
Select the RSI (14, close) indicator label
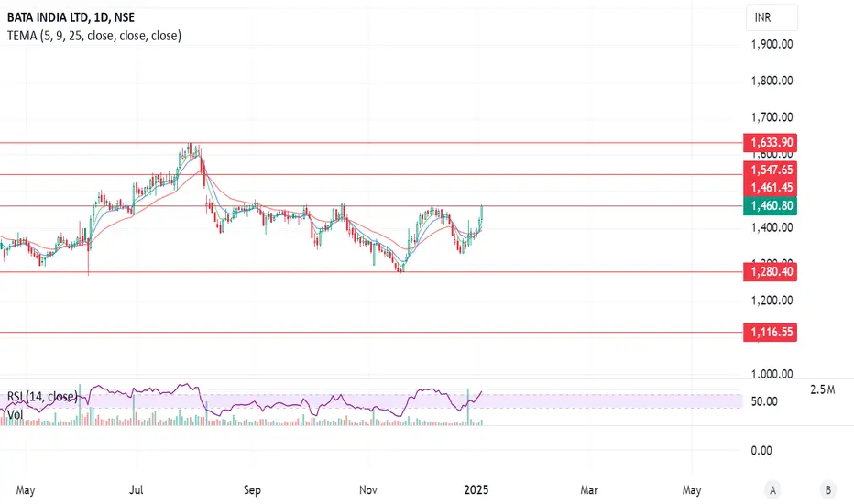click(42, 396)
